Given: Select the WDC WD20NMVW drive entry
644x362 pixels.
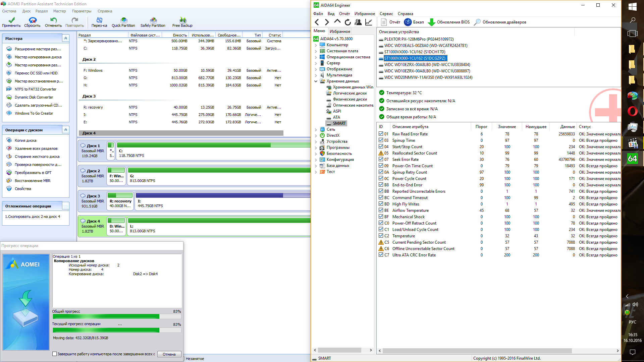Looking at the screenshot, I should pyautogui.click(x=428, y=77).
